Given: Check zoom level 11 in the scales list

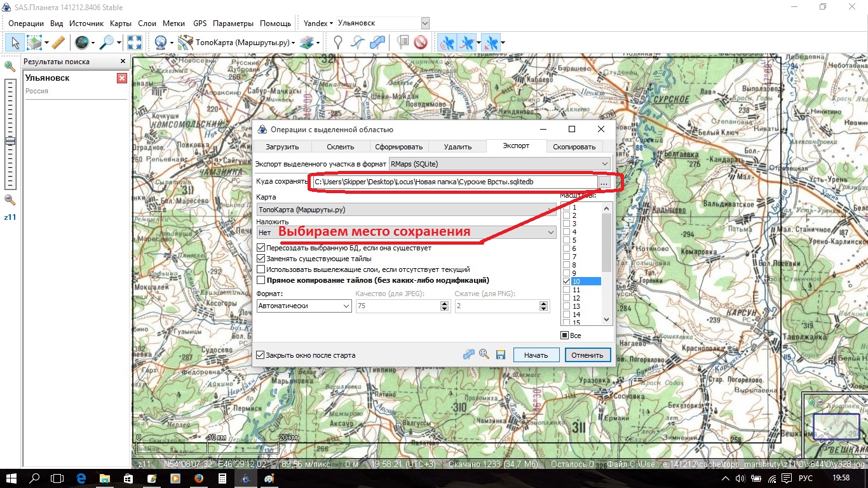Looking at the screenshot, I should (567, 290).
